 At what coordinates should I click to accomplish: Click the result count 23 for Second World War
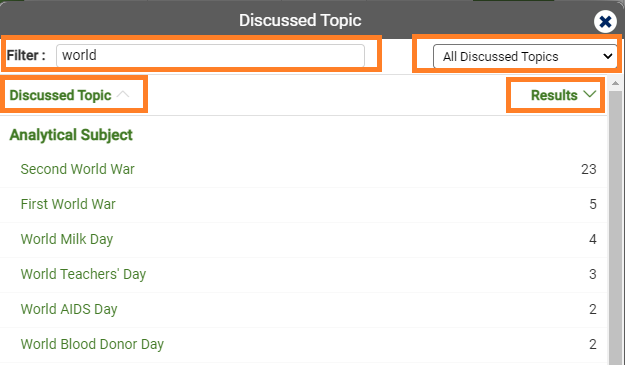click(589, 169)
